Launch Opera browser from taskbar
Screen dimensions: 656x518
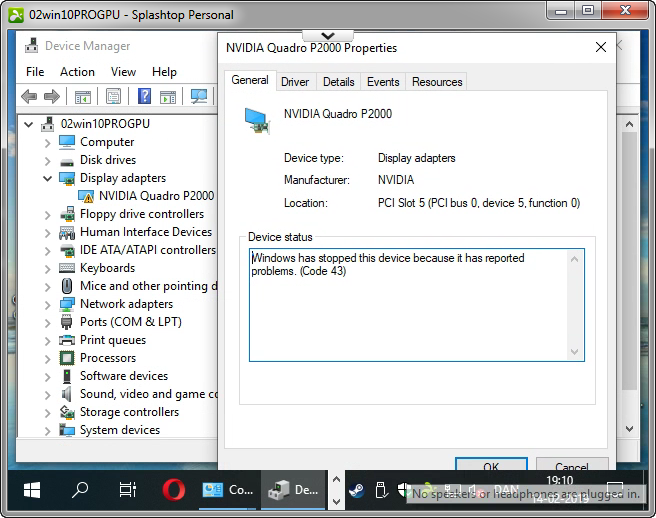click(x=174, y=490)
